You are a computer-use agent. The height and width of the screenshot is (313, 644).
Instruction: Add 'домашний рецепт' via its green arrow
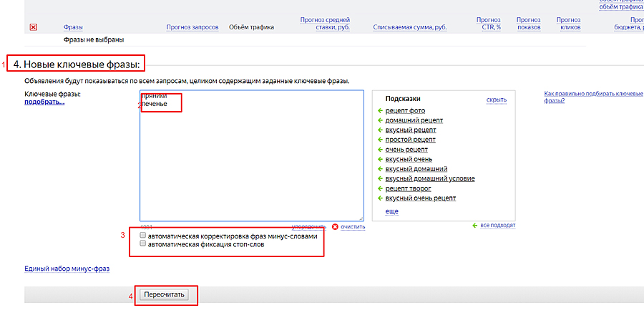380,120
